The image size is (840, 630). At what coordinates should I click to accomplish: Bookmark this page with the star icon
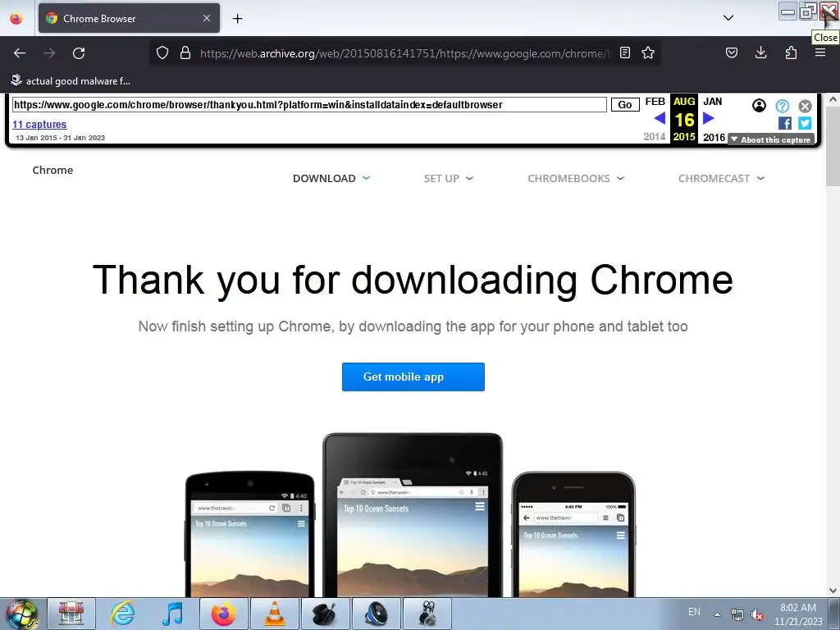(648, 52)
